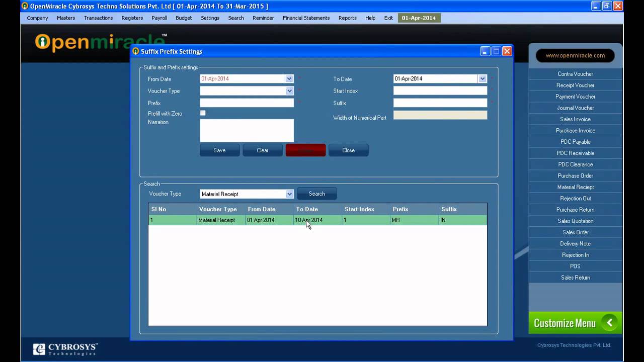Open Material Reciept from sidebar

click(575, 187)
